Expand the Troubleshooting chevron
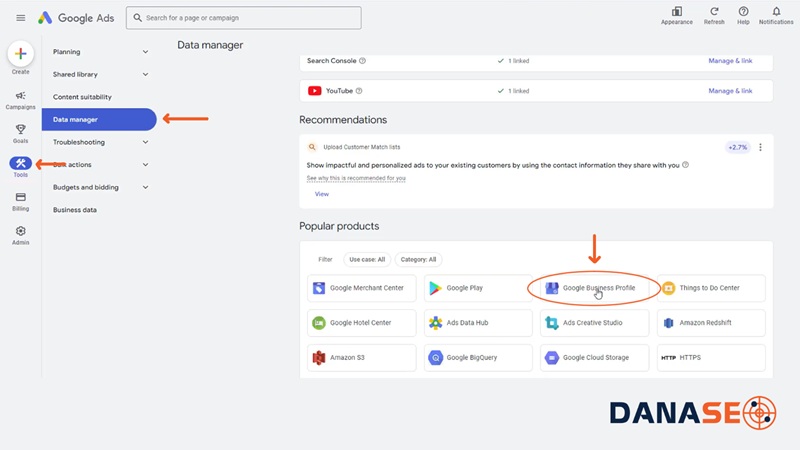 pyautogui.click(x=145, y=142)
